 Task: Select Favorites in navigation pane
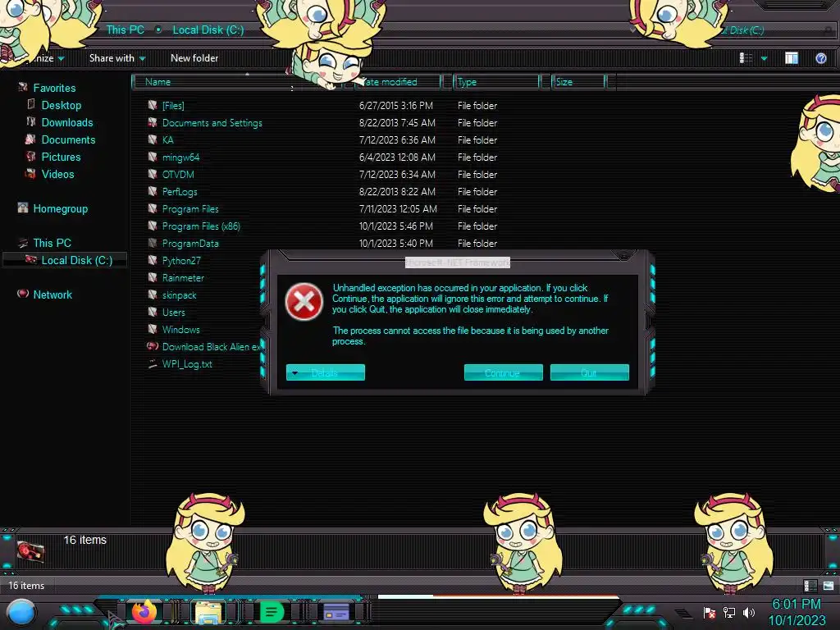(54, 88)
